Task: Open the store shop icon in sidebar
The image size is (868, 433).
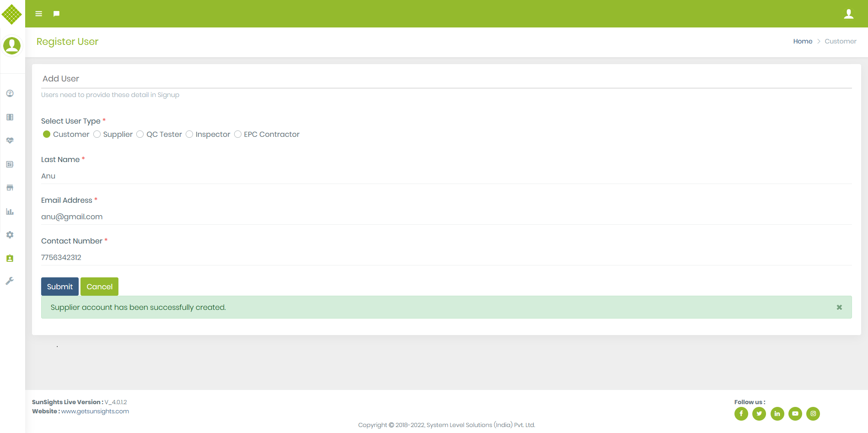Action: pos(10,188)
